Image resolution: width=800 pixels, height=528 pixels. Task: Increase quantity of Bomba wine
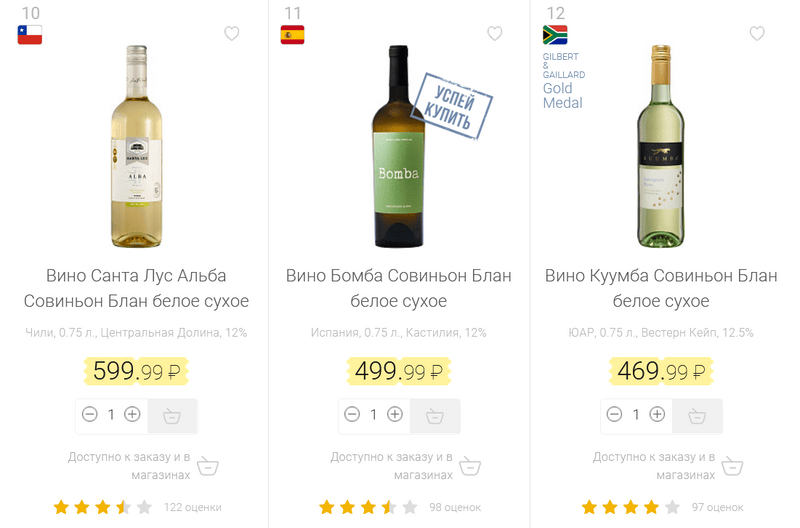395,414
